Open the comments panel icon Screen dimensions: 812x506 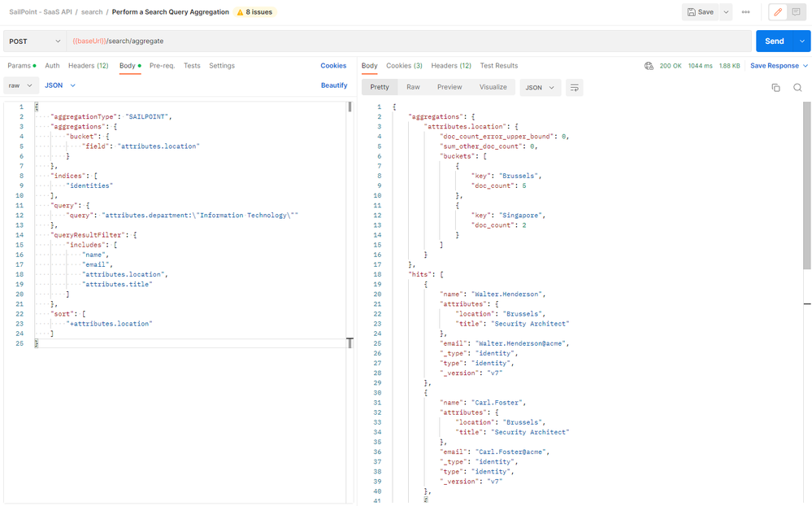(797, 12)
